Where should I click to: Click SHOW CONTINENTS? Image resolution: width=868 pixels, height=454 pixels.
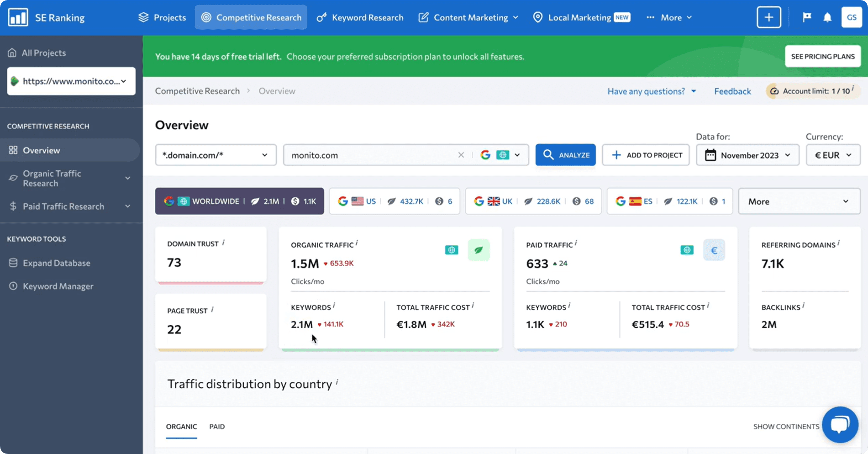pos(786,427)
